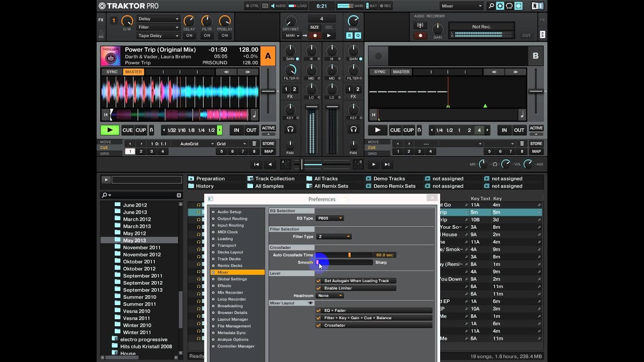This screenshot has width=644, height=362.
Task: Adjust the crossfader Smooth to Sharp curve slider
Action: point(344,262)
